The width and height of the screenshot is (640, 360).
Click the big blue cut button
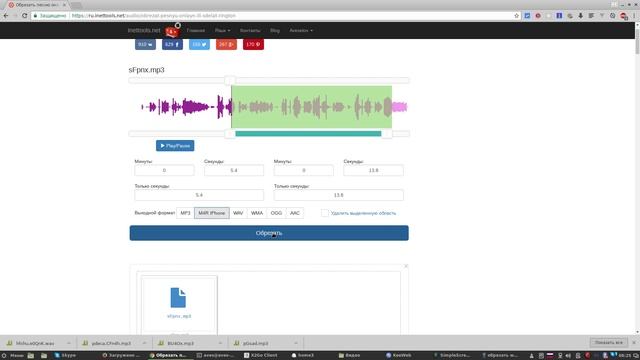[269, 233]
